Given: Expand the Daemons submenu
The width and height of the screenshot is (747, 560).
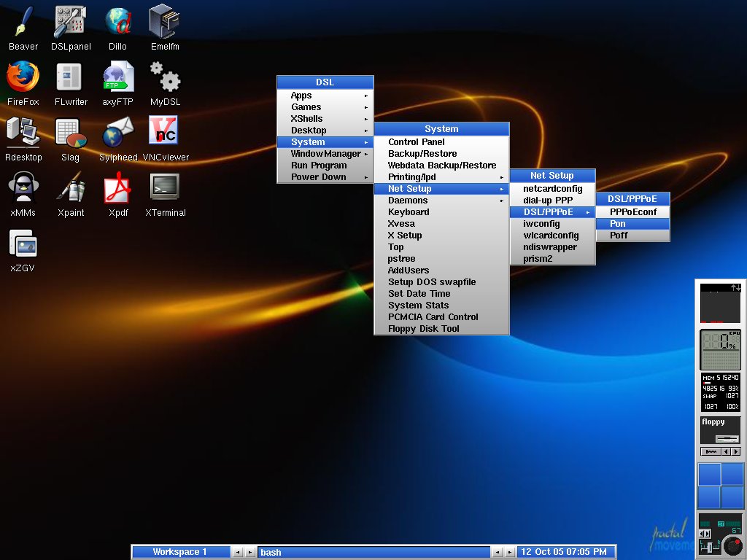Looking at the screenshot, I should (441, 201).
